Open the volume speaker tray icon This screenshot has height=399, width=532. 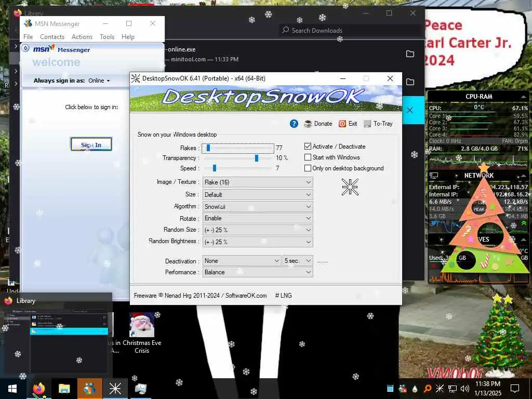pyautogui.click(x=465, y=389)
